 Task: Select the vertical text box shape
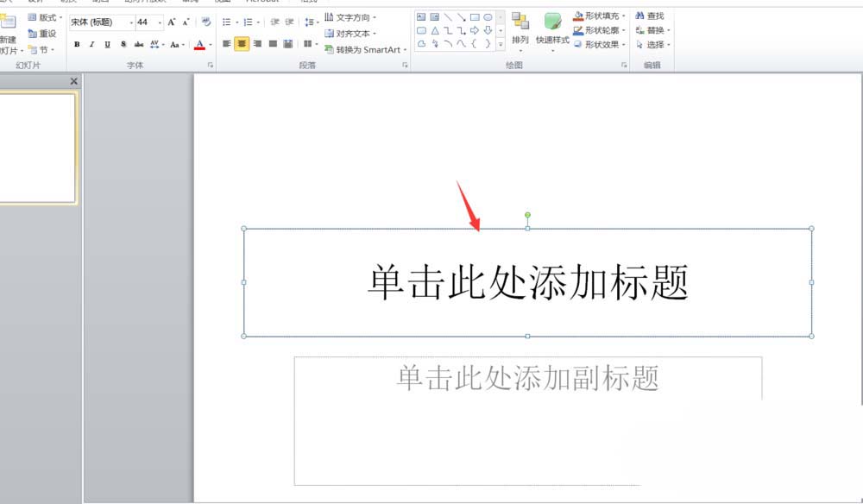[x=435, y=17]
